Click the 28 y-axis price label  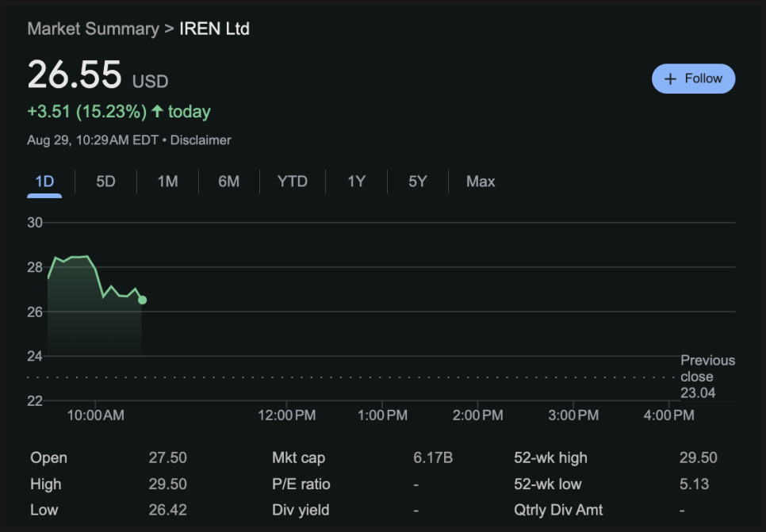click(35, 267)
